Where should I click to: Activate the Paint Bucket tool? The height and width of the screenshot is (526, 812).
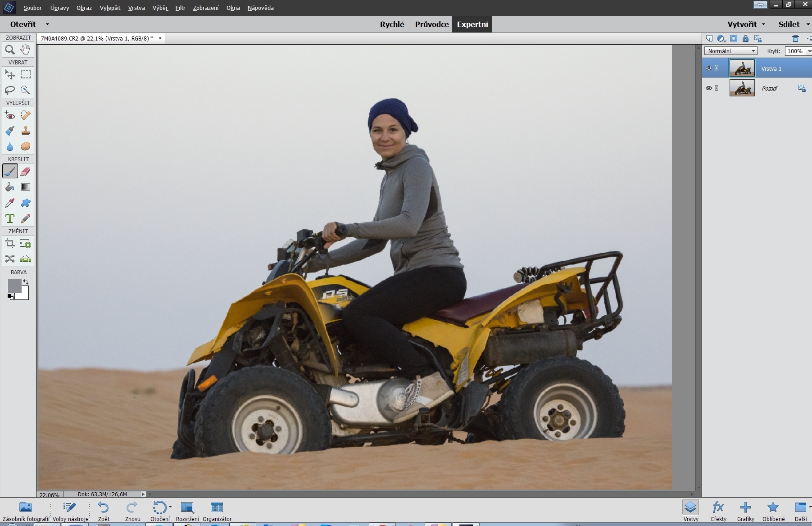[x=10, y=187]
